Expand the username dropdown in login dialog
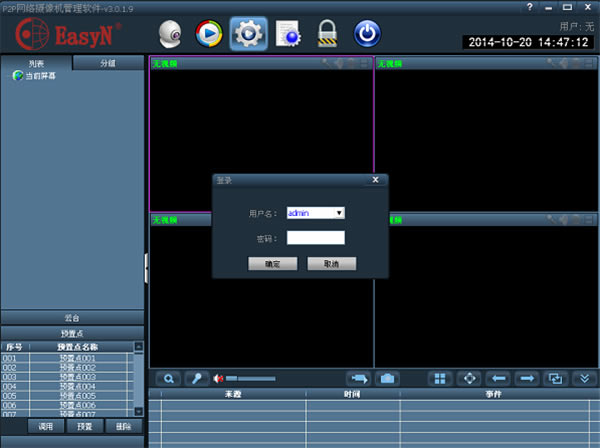 (340, 213)
